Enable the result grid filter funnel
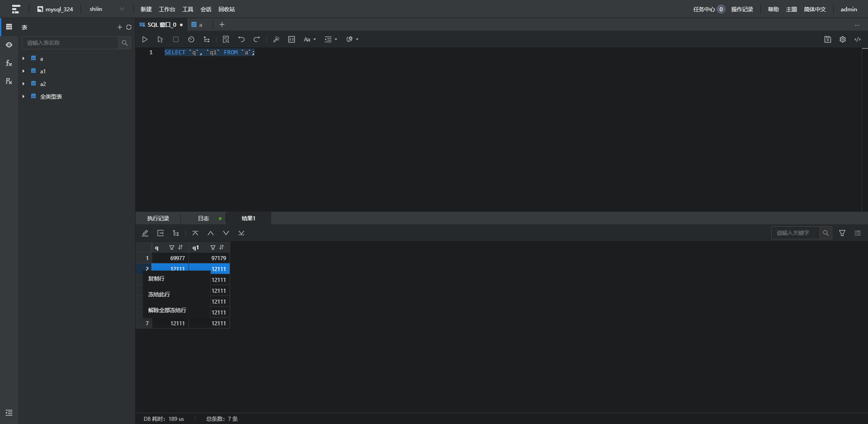Viewport: 868px width, 424px height. pyautogui.click(x=842, y=233)
